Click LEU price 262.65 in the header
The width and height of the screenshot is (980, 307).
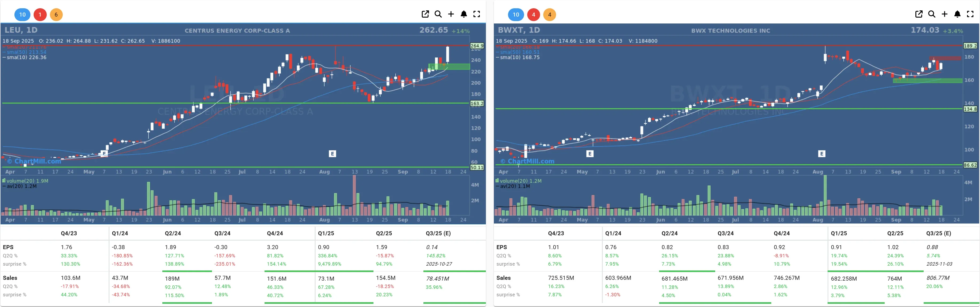(434, 30)
